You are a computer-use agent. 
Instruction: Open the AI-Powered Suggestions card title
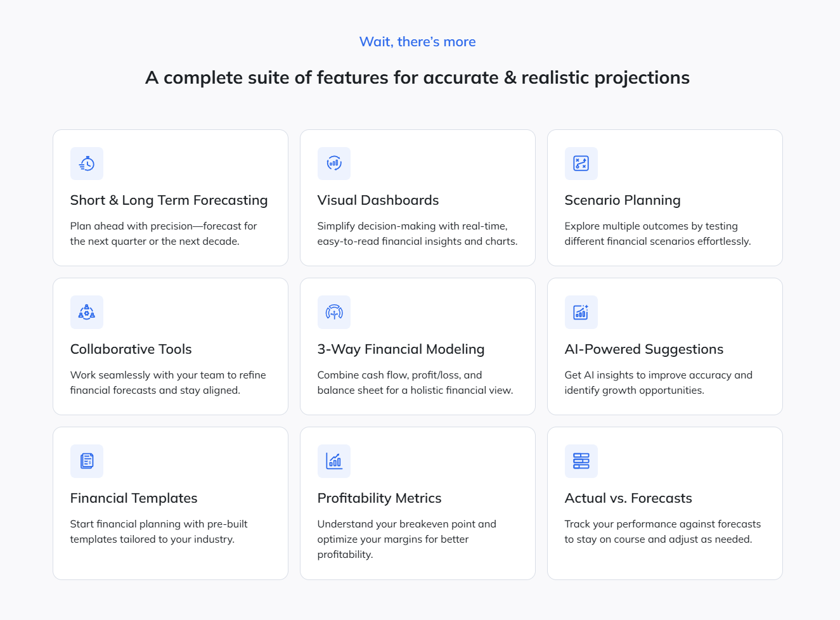[x=644, y=349]
